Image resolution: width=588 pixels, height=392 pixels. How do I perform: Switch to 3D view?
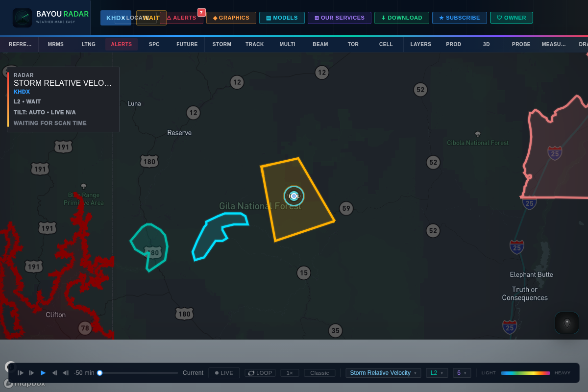click(x=487, y=44)
